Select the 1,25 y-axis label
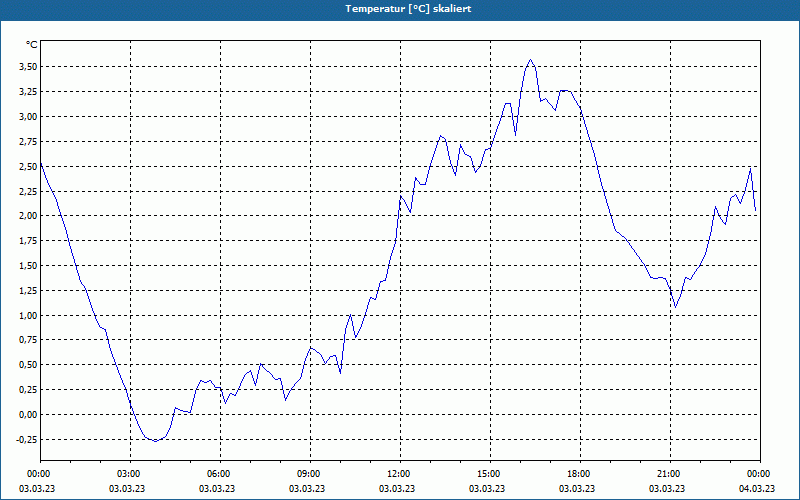Viewport: 800px width, 500px height. click(x=28, y=291)
